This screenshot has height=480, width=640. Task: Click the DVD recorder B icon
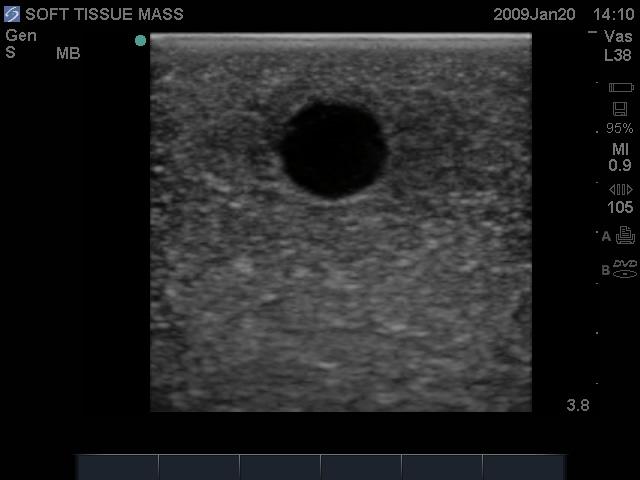625,268
